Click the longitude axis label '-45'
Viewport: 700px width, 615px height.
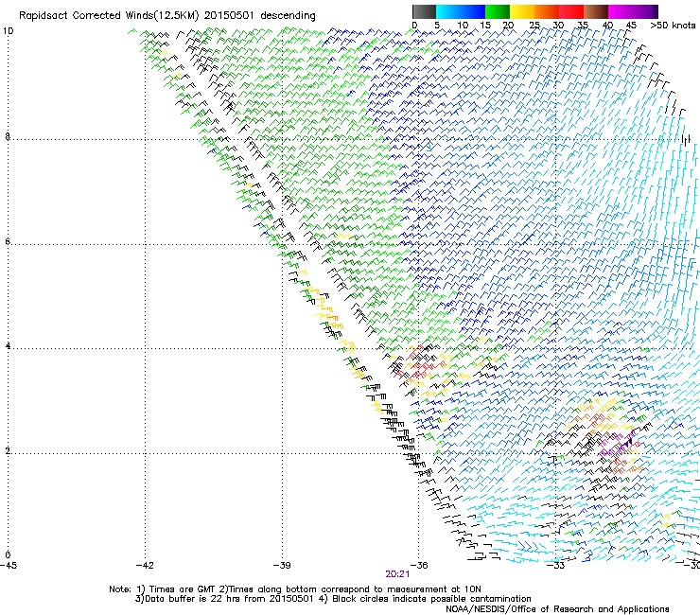pos(9,566)
